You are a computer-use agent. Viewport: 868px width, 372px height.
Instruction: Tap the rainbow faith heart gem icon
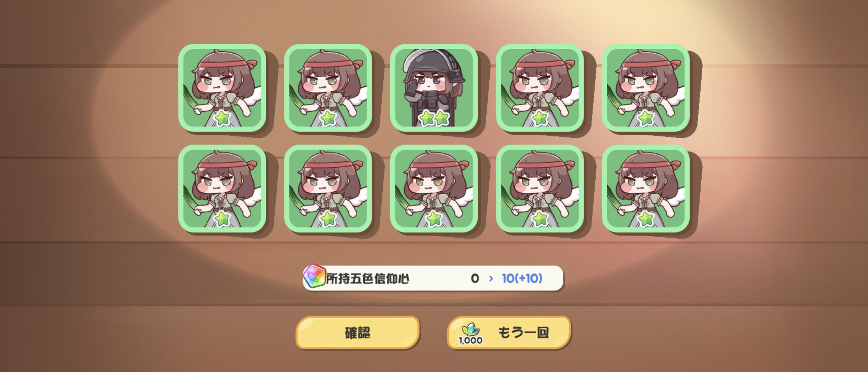(314, 276)
